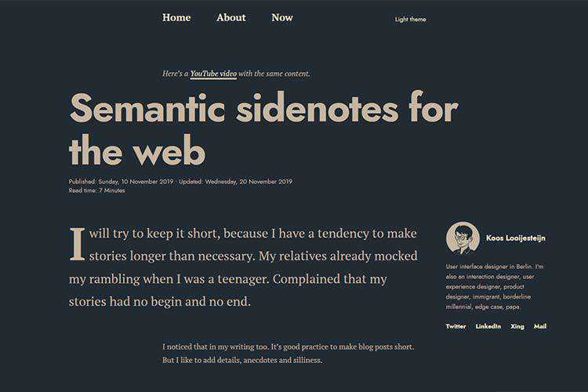The width and height of the screenshot is (588, 392).
Task: Open the Mail contact link
Action: (540, 326)
